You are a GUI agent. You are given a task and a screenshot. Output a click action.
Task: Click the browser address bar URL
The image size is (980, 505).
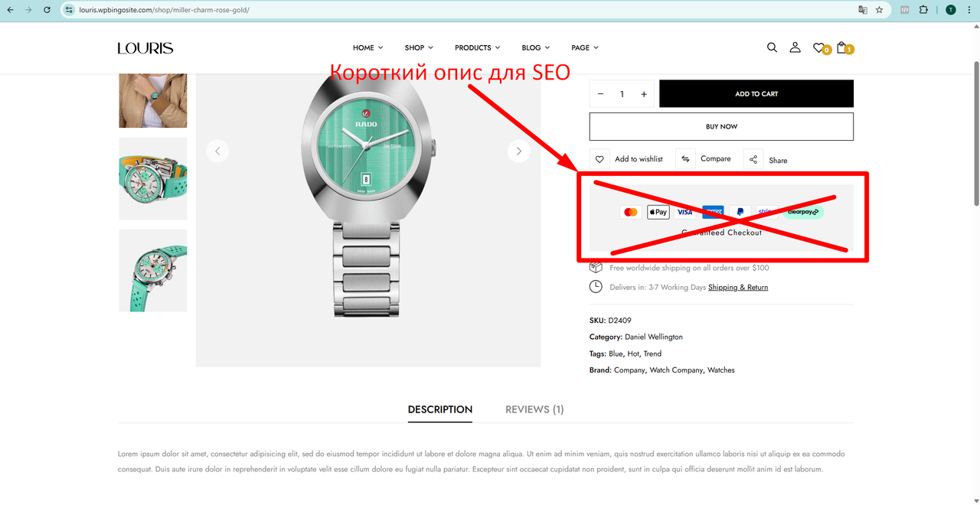pos(164,10)
